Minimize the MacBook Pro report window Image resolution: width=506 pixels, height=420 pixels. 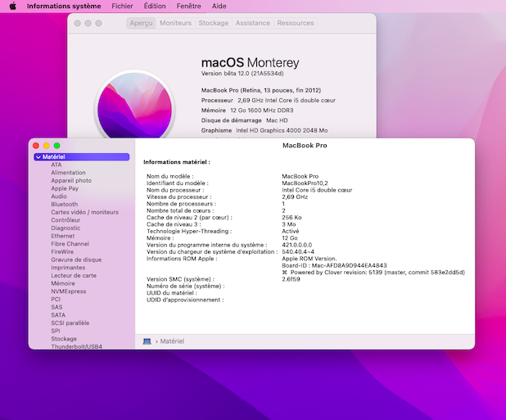click(47, 146)
